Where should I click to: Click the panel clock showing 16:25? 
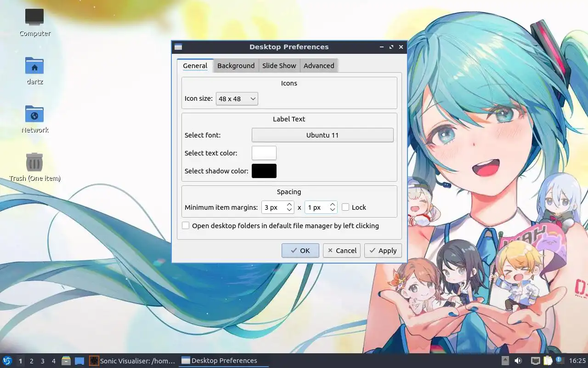pos(577,361)
